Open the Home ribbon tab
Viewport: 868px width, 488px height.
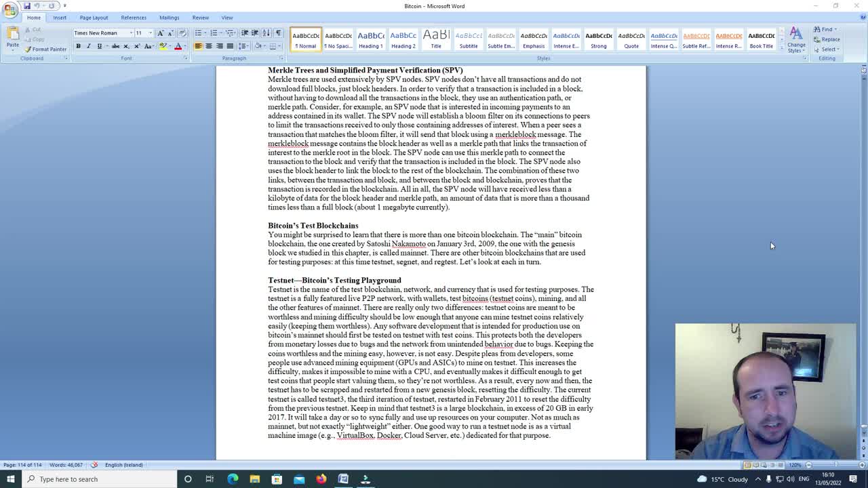33,18
